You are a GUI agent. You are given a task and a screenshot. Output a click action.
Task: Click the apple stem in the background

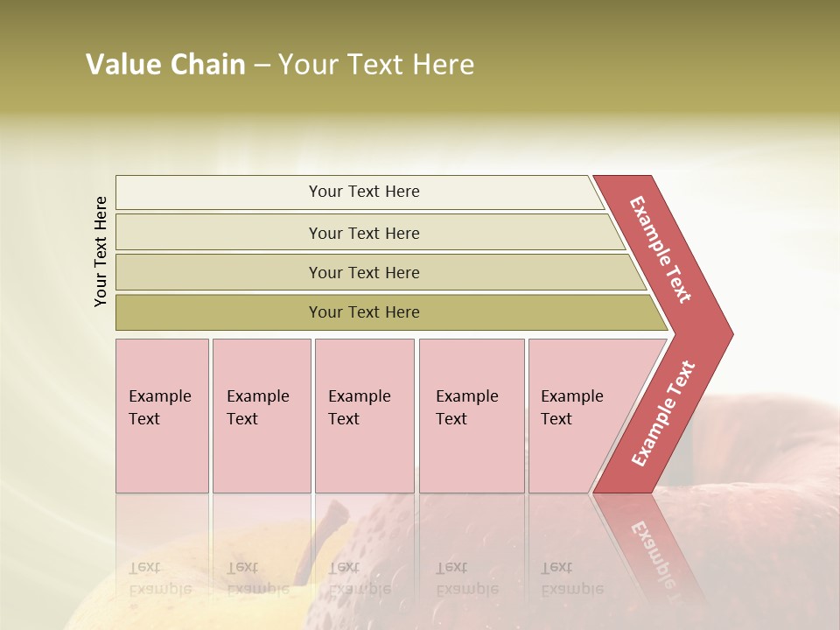tap(326, 529)
